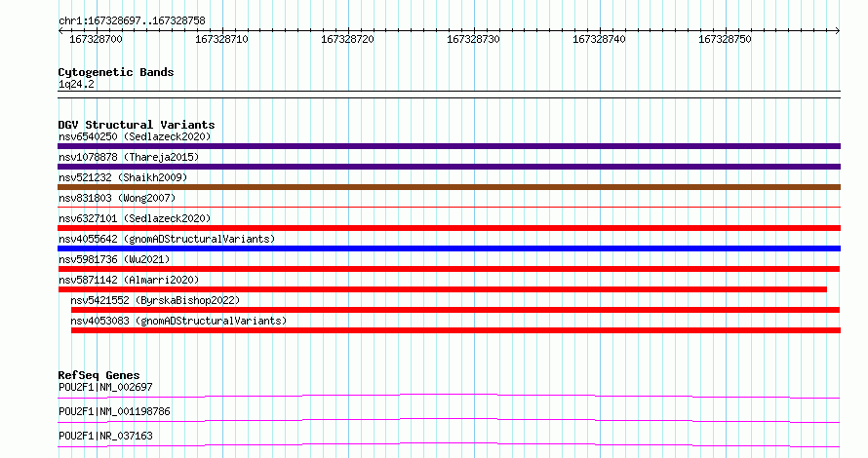Click the left arrowhead of the ruler
The image size is (868, 458).
click(60, 31)
